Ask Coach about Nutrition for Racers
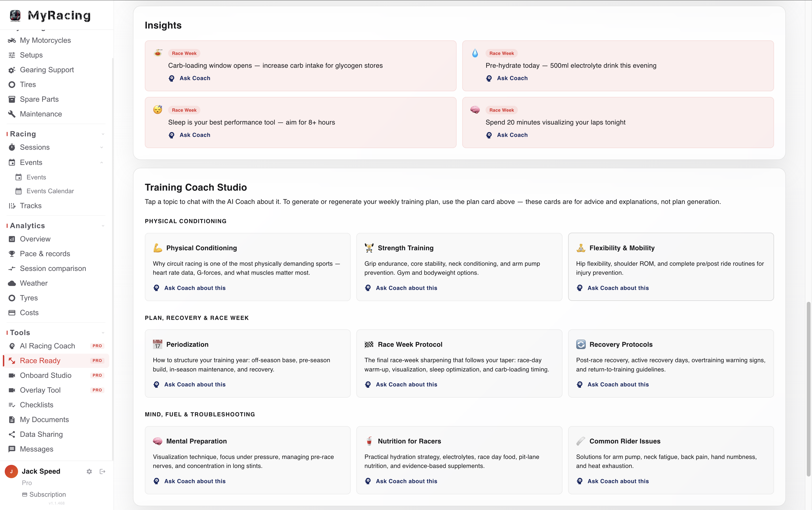Image resolution: width=812 pixels, height=510 pixels. [401, 481]
